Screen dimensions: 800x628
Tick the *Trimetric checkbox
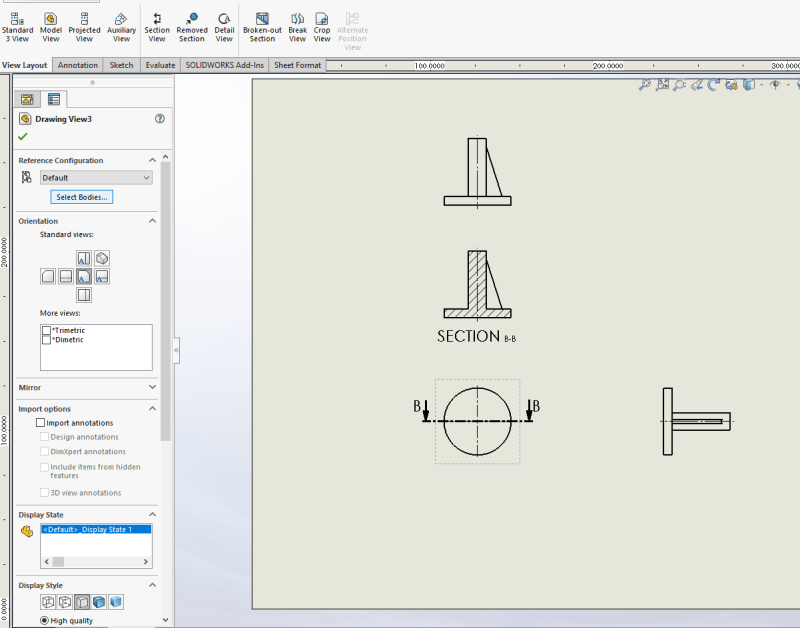pos(46,331)
